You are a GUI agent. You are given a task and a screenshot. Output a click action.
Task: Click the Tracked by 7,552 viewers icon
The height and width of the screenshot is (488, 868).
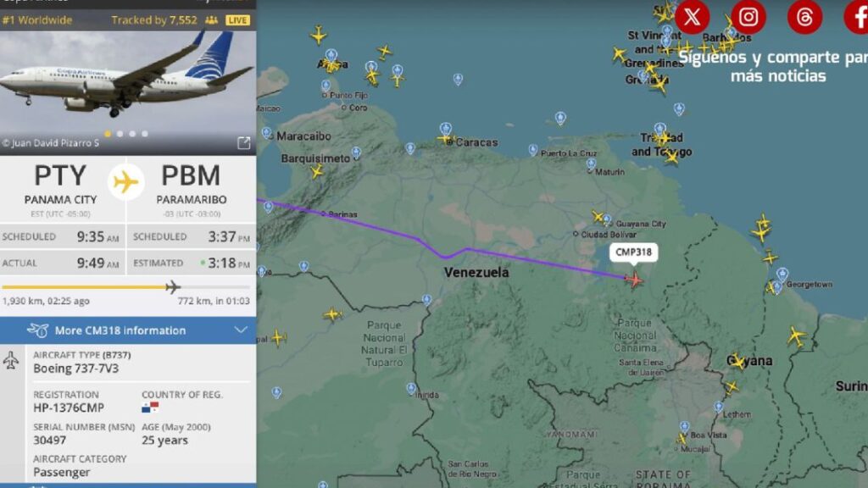[x=211, y=20]
